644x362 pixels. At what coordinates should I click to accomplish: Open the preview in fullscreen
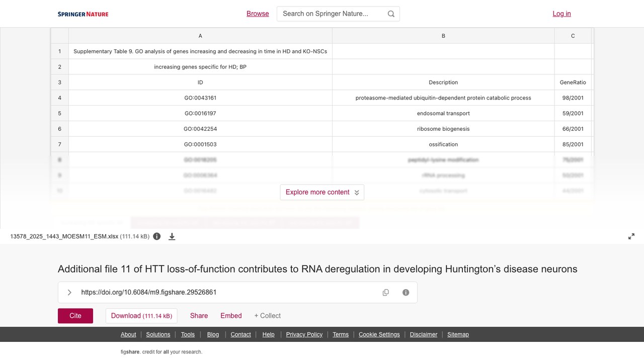pos(631,236)
